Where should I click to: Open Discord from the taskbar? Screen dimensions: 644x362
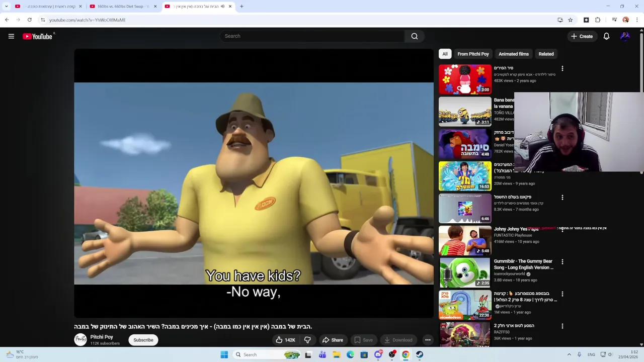[378, 354]
